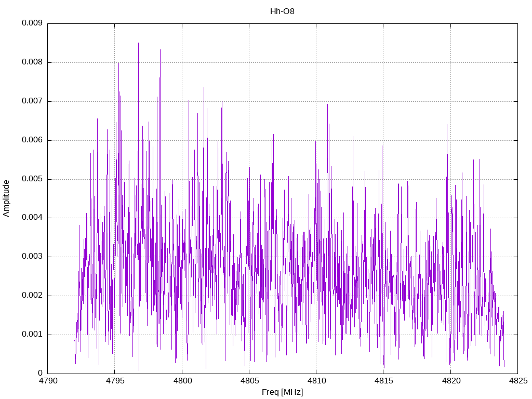Click y-axis tick label 0.008
The width and height of the screenshot is (532, 399).
click(x=32, y=62)
